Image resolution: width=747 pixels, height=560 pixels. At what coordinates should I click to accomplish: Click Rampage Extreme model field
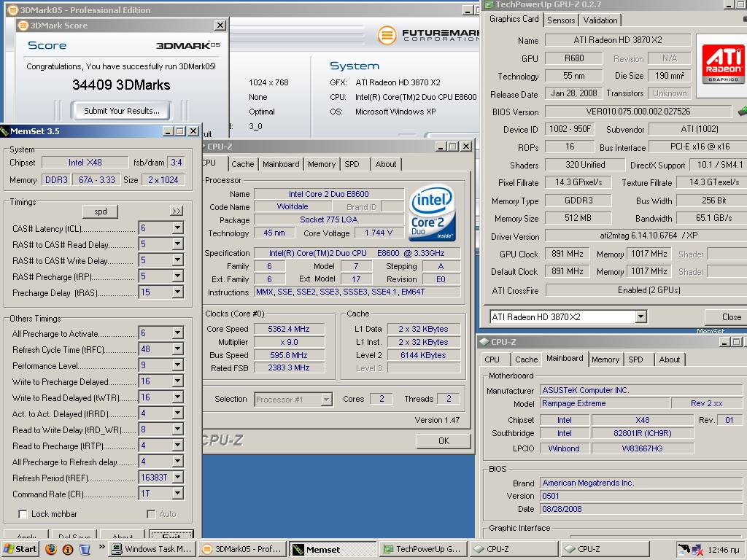click(603, 403)
